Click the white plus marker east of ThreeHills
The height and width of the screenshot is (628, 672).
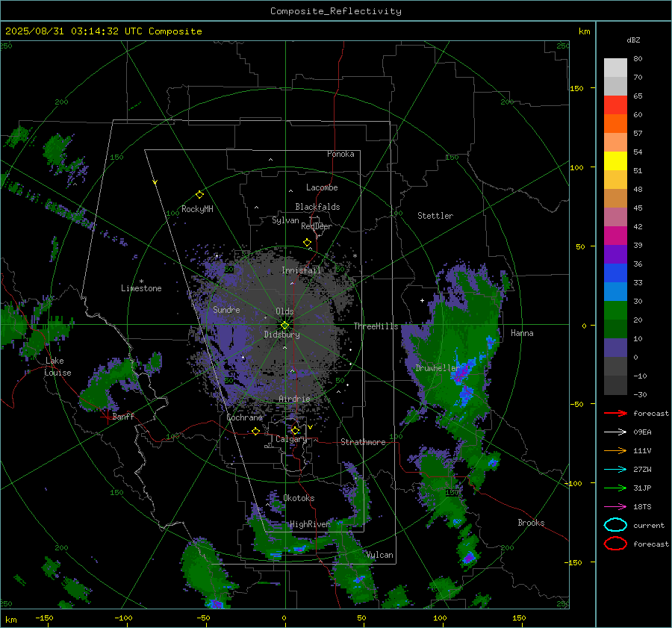pos(422,300)
